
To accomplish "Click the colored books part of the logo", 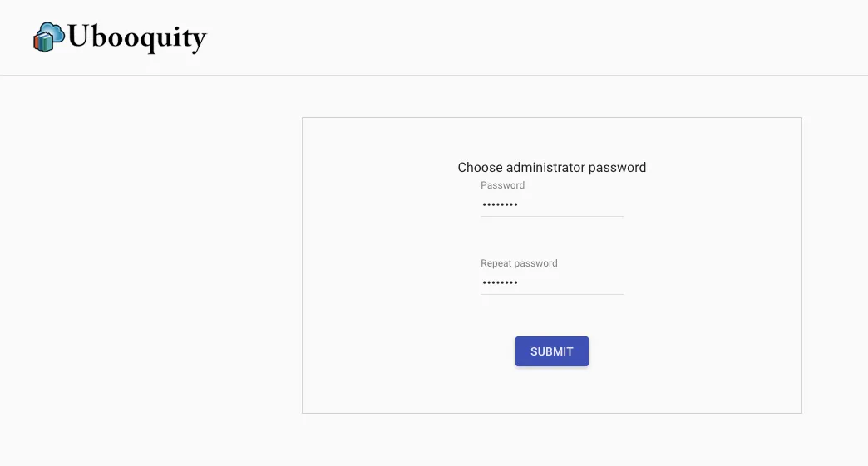I will point(42,42).
